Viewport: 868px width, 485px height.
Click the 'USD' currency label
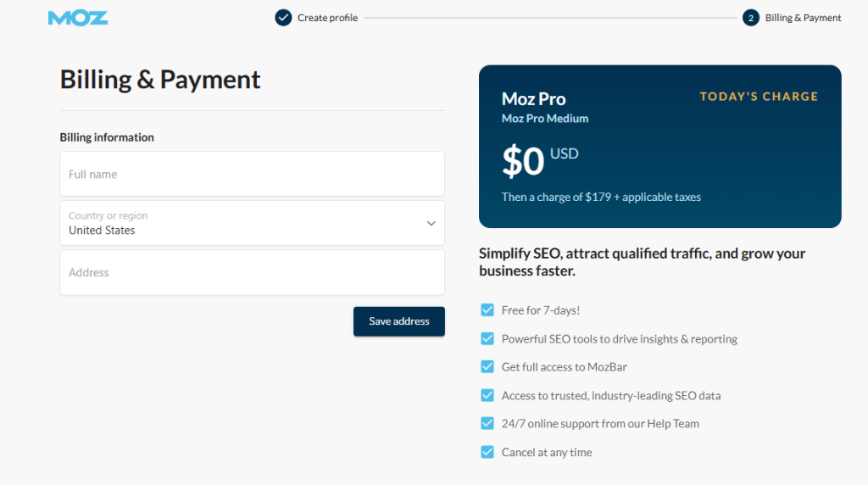click(x=564, y=153)
